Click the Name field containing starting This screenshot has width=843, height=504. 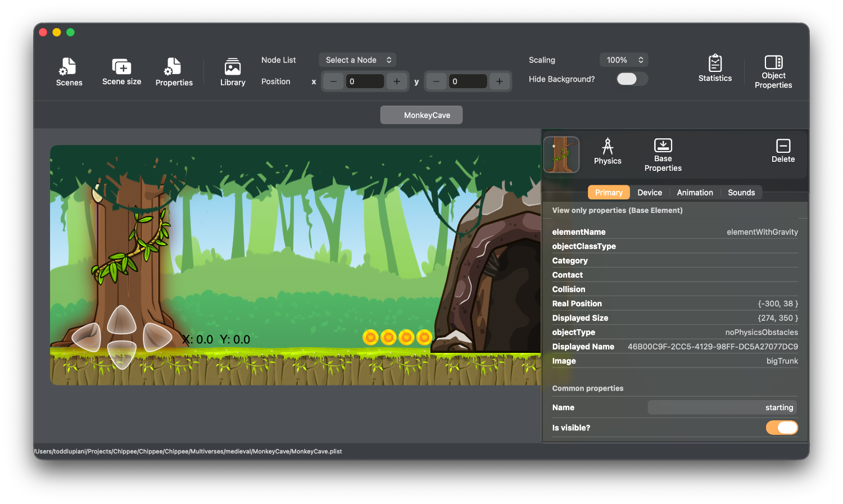tap(722, 407)
